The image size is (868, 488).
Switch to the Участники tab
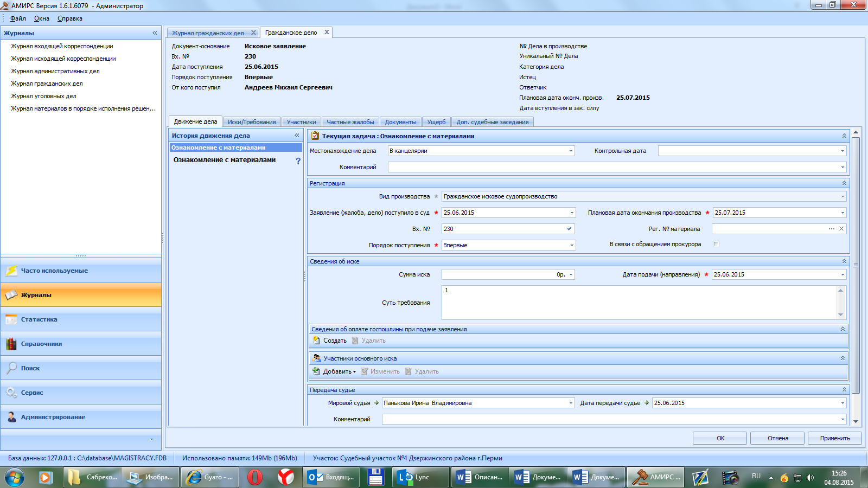(301, 122)
